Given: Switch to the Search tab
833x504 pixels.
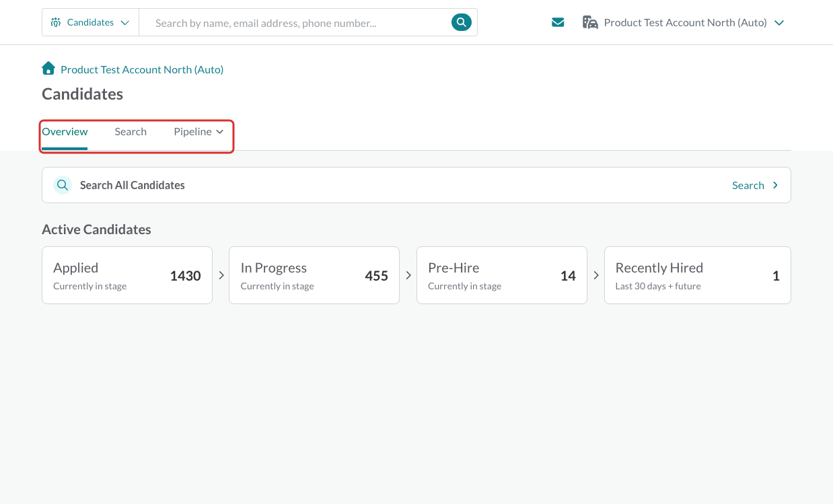Looking at the screenshot, I should [131, 132].
